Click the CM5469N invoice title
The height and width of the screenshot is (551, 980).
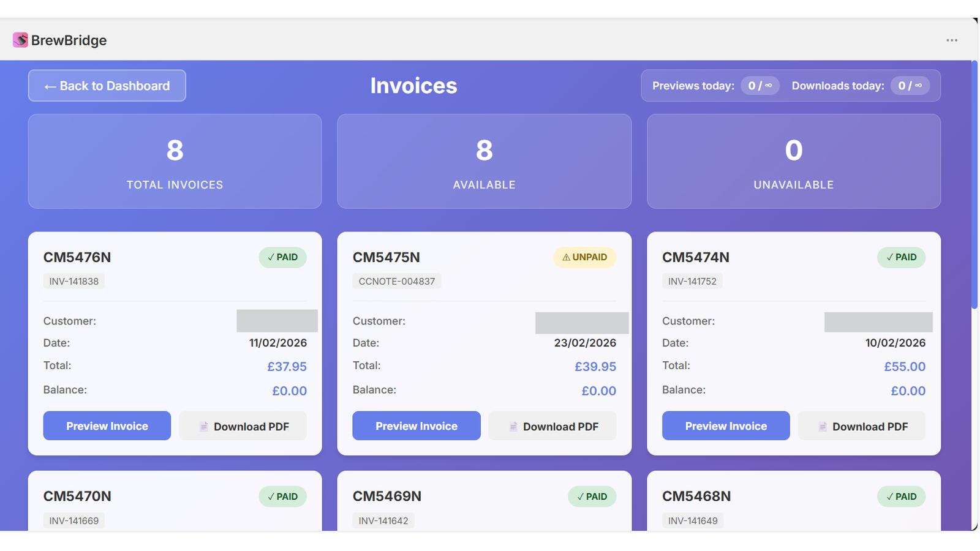(387, 497)
